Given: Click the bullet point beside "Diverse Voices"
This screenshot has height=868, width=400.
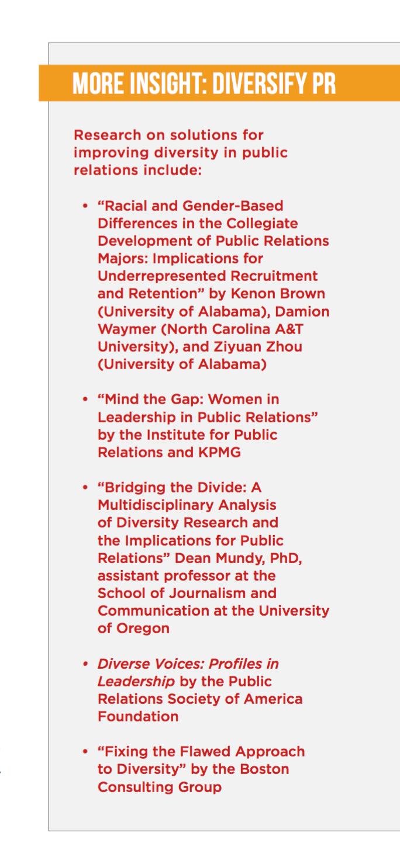Looking at the screenshot, I should (85, 664).
